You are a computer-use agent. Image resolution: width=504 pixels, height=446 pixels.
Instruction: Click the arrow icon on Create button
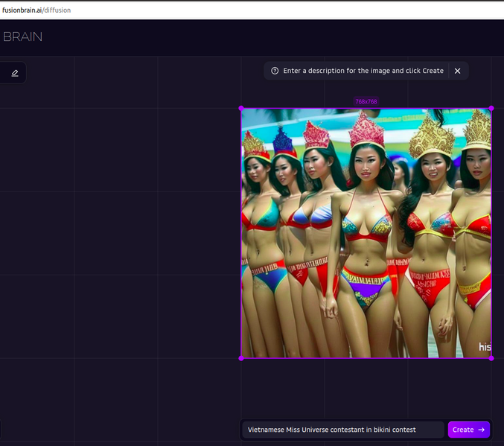point(481,430)
